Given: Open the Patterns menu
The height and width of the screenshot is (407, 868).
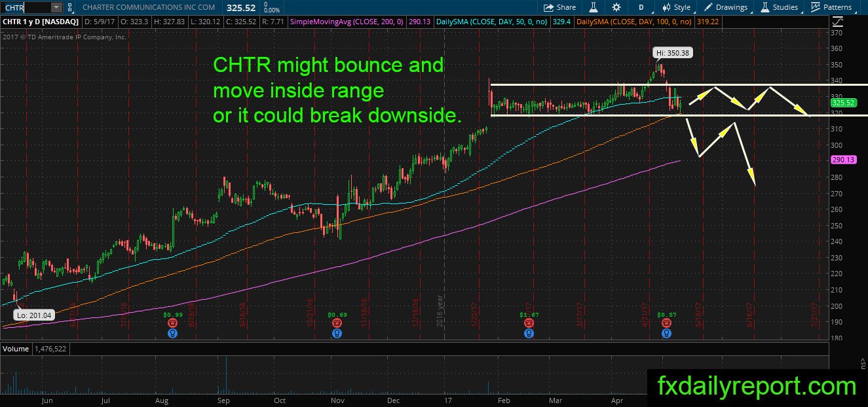Looking at the screenshot, I should 831,7.
